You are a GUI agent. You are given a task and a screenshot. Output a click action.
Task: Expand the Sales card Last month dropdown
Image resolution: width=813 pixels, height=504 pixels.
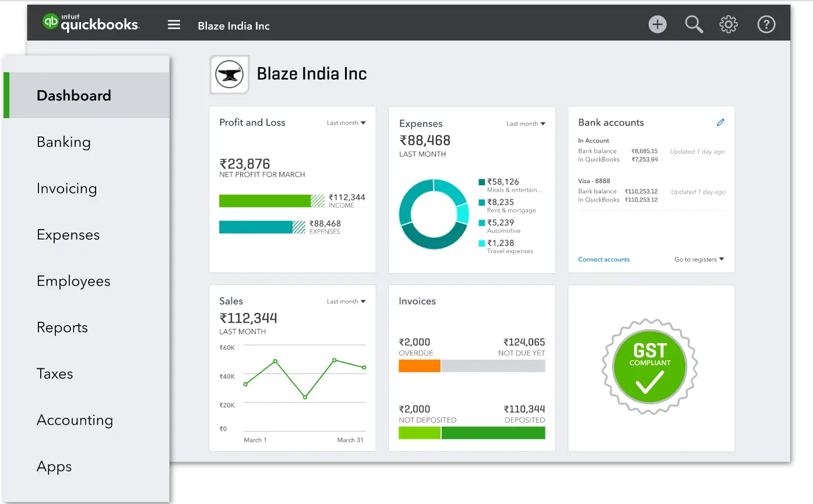346,301
